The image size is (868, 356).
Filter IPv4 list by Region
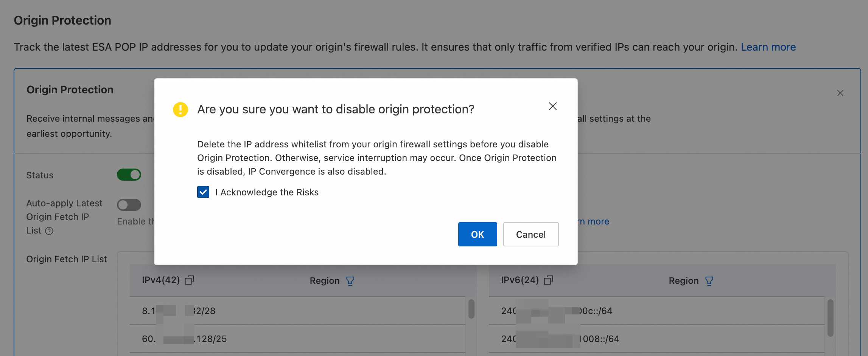(350, 281)
